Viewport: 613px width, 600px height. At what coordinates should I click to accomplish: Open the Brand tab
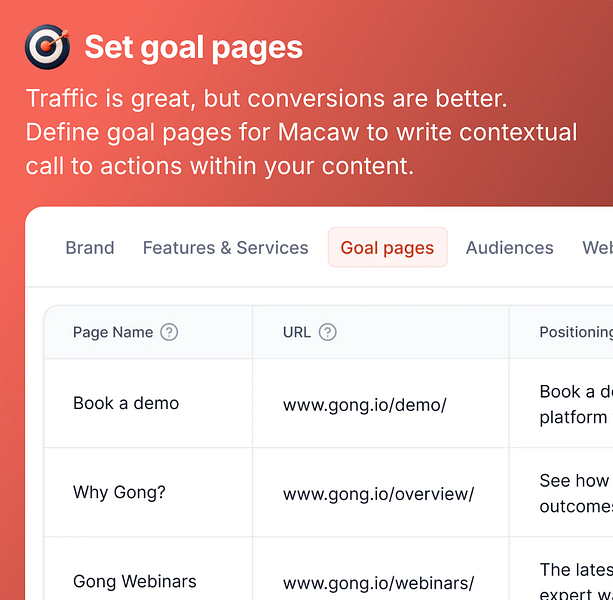pyautogui.click(x=90, y=248)
